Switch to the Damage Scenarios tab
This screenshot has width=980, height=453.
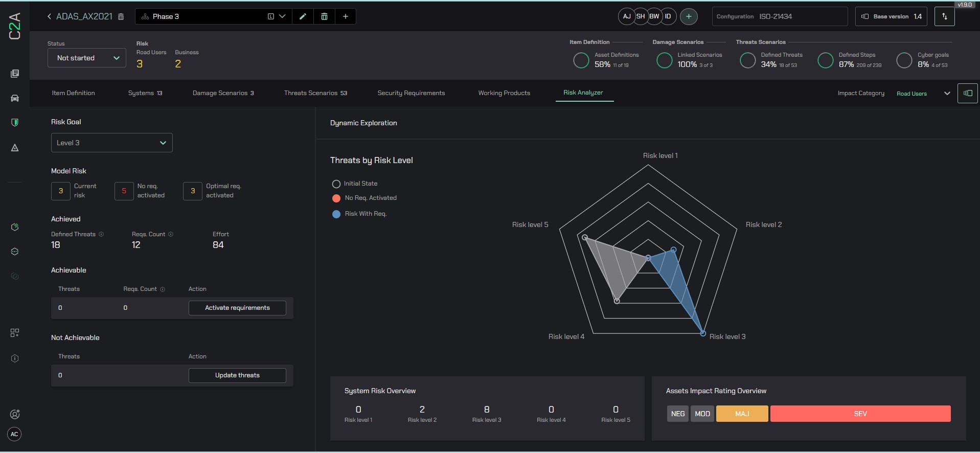(x=223, y=93)
